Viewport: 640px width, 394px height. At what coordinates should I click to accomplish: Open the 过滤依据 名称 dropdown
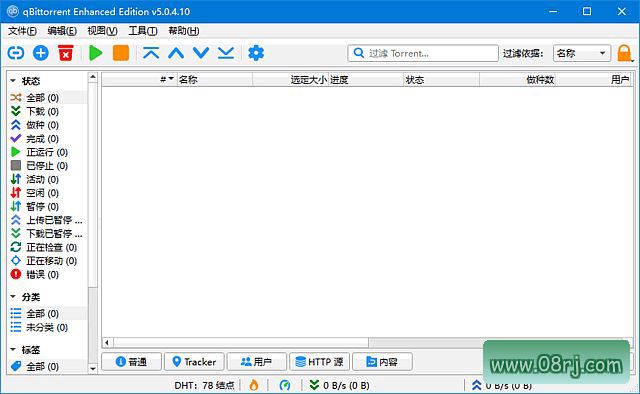[x=582, y=53]
